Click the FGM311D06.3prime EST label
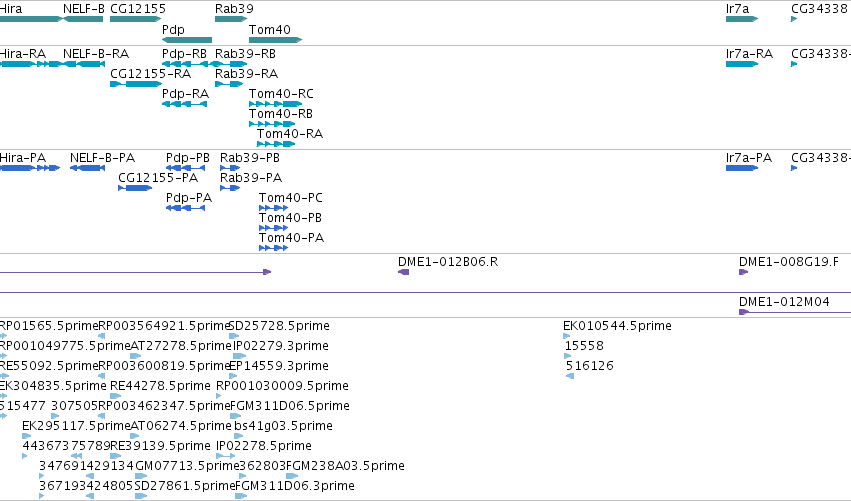 click(x=295, y=487)
